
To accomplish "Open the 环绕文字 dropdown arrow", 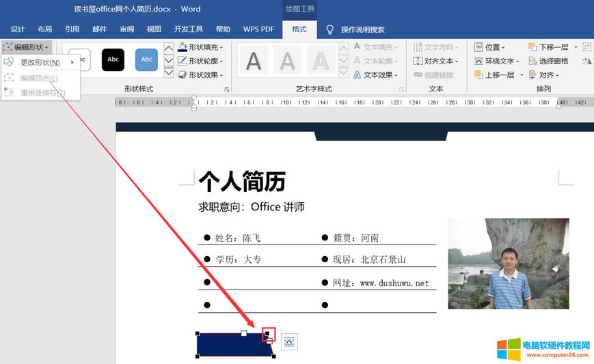I will point(517,61).
